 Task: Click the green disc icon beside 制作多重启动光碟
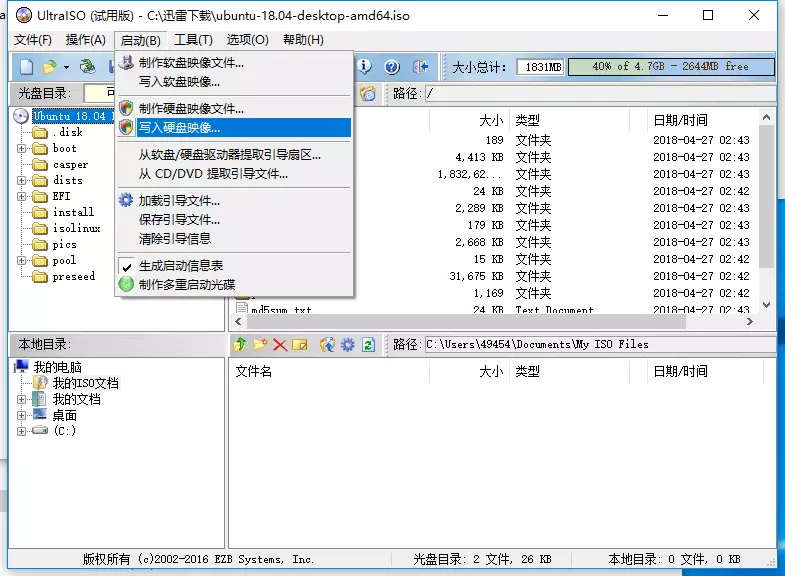coord(126,284)
